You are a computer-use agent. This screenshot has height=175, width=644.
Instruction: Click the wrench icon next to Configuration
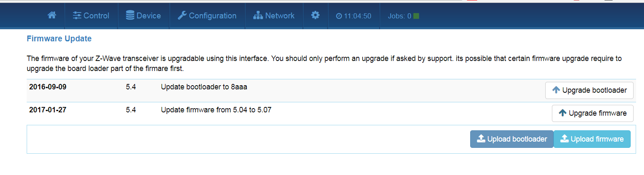click(x=182, y=15)
